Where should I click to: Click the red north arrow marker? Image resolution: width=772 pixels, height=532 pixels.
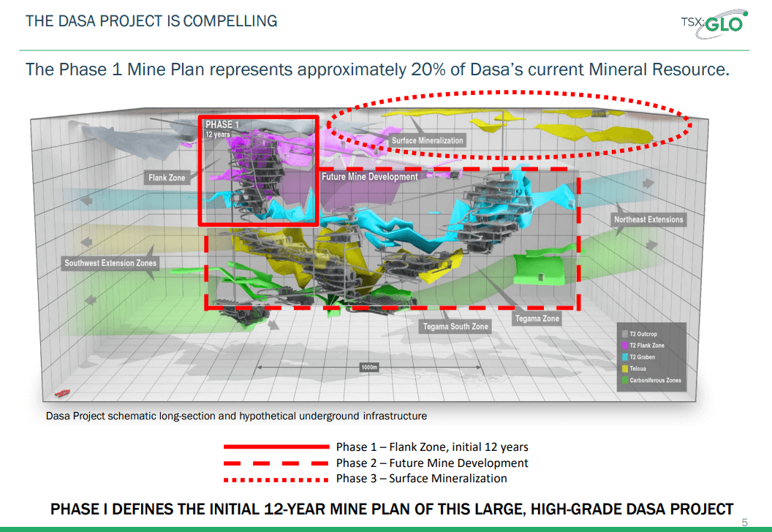pos(63,393)
